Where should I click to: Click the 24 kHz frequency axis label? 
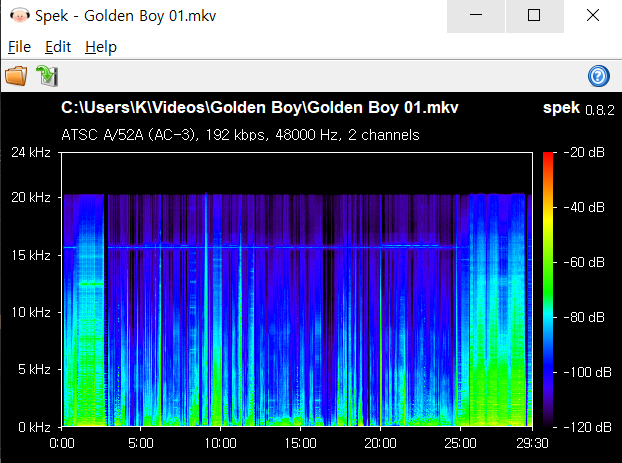31,152
